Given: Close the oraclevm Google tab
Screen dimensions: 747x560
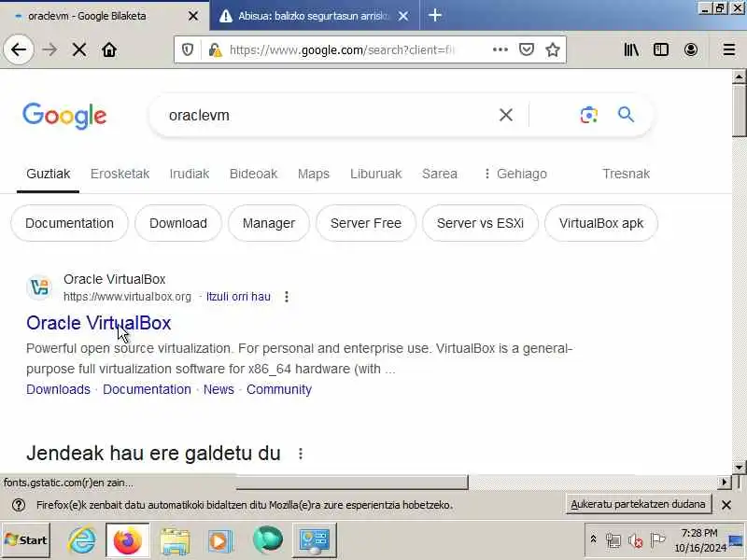Looking at the screenshot, I should 193,16.
